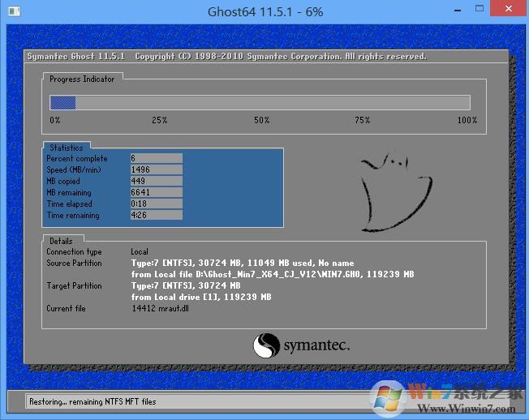This screenshot has width=529, height=420.
Task: Select the Percent complete value field
Action: (x=156, y=159)
